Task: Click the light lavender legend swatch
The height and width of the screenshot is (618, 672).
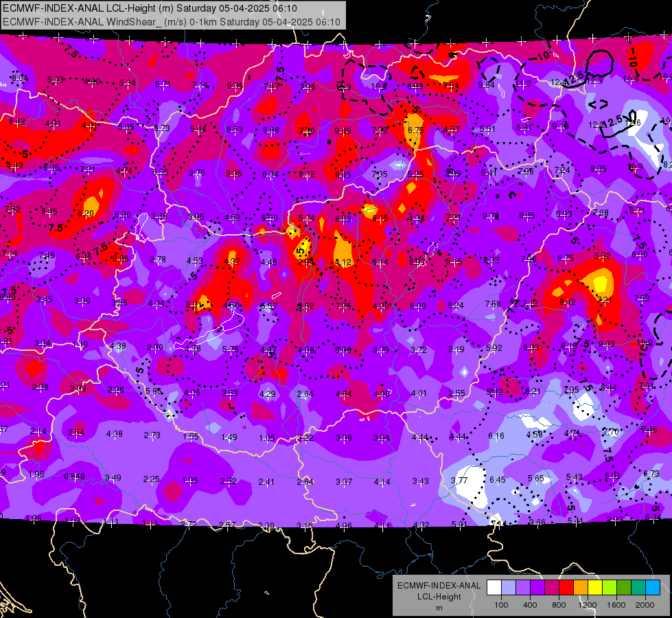Action: point(509,588)
